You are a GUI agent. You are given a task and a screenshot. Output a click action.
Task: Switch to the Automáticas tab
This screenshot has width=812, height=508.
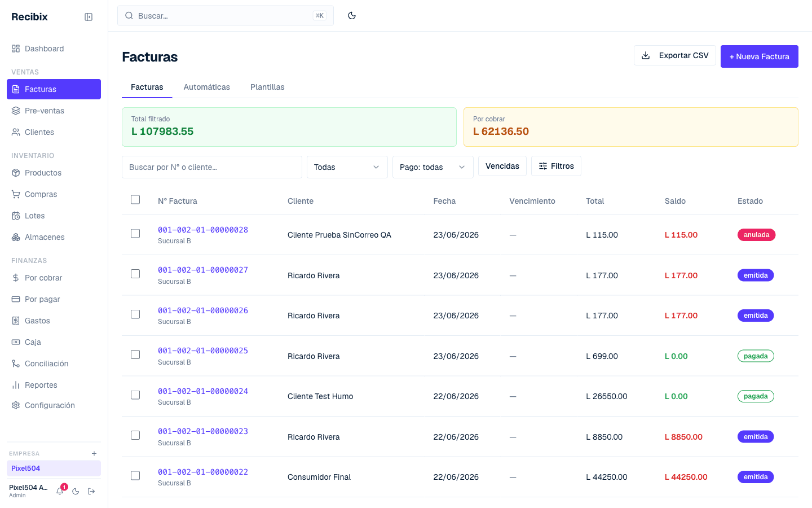pos(207,87)
